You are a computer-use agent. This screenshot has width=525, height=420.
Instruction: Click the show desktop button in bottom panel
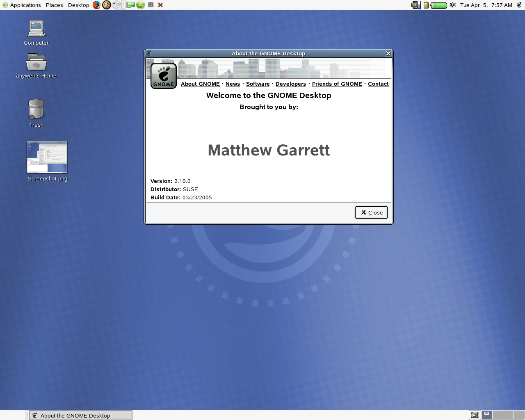pyautogui.click(x=475, y=415)
